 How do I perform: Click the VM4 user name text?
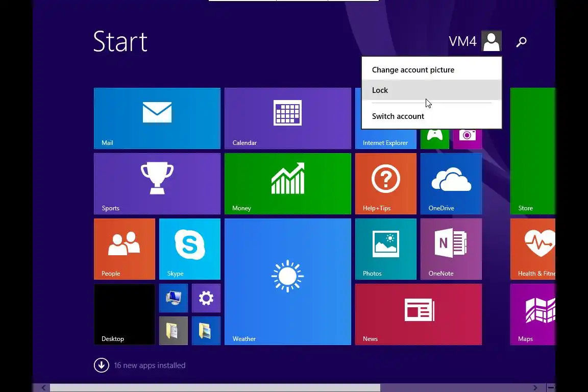pos(462,41)
